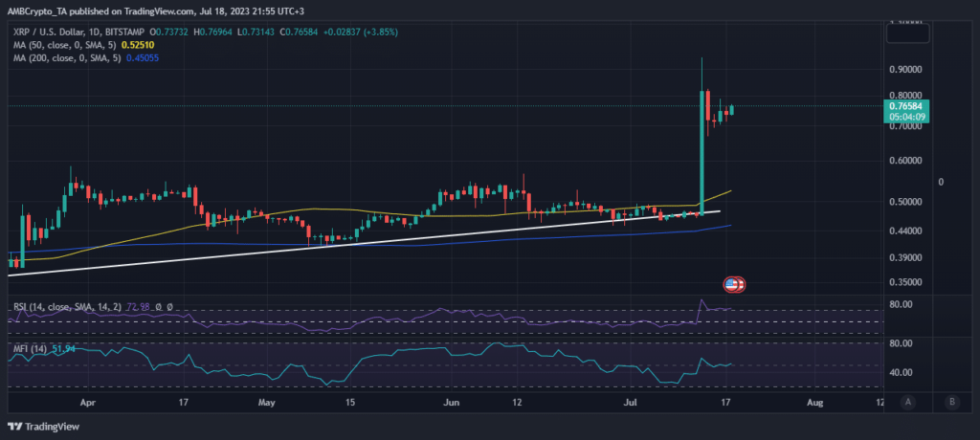Click the purple RSI value 72.98
980x440 pixels.
(x=142, y=307)
